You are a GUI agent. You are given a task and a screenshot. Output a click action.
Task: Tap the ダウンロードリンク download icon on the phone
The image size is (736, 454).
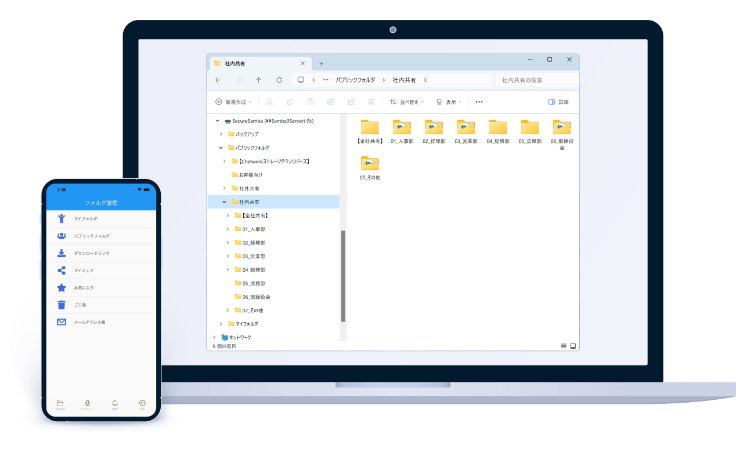62,253
